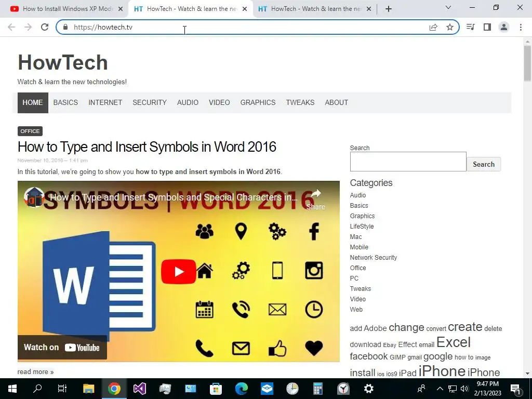This screenshot has width=532, height=399.
Task: Switch to the YouTube Windows XP Mode tab
Action: click(67, 9)
